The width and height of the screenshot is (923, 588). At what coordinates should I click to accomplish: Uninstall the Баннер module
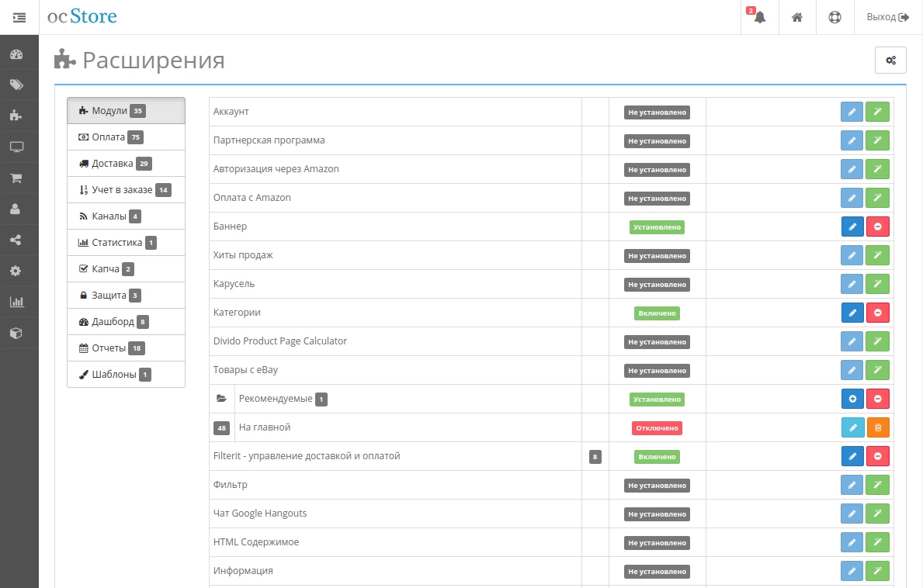[x=878, y=227]
